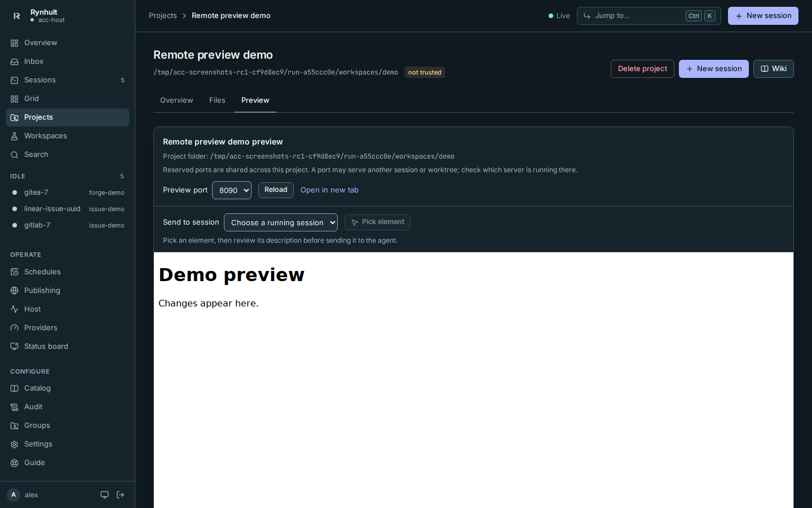The width and height of the screenshot is (812, 508).
Task: Select idle session linear-issue-uuid
Action: point(67,209)
